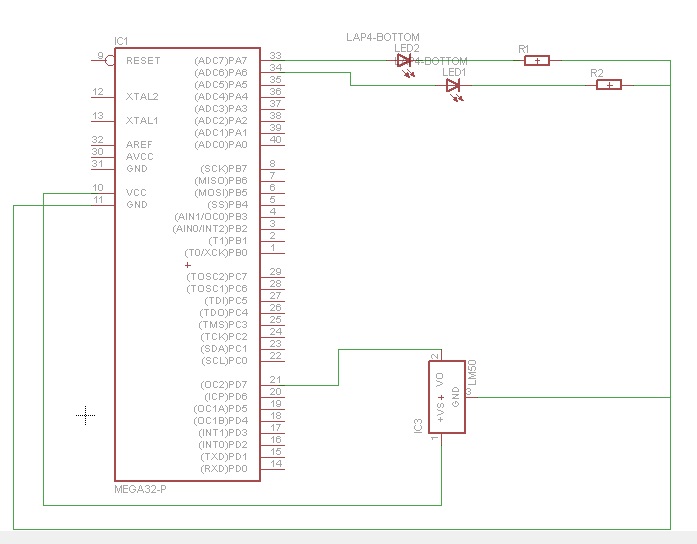This screenshot has height=544, width=697.
Task: Click the IC1 name label
Action: (x=121, y=41)
